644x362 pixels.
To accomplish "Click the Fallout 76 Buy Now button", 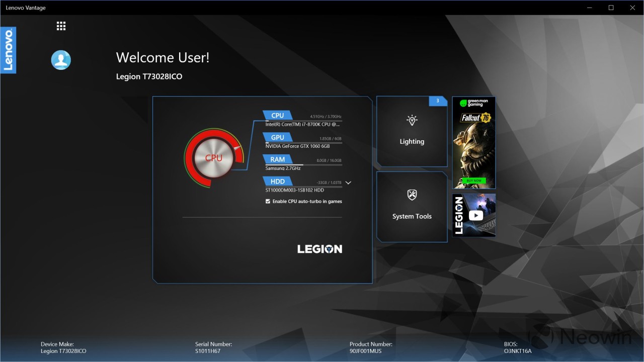I will [x=473, y=180].
